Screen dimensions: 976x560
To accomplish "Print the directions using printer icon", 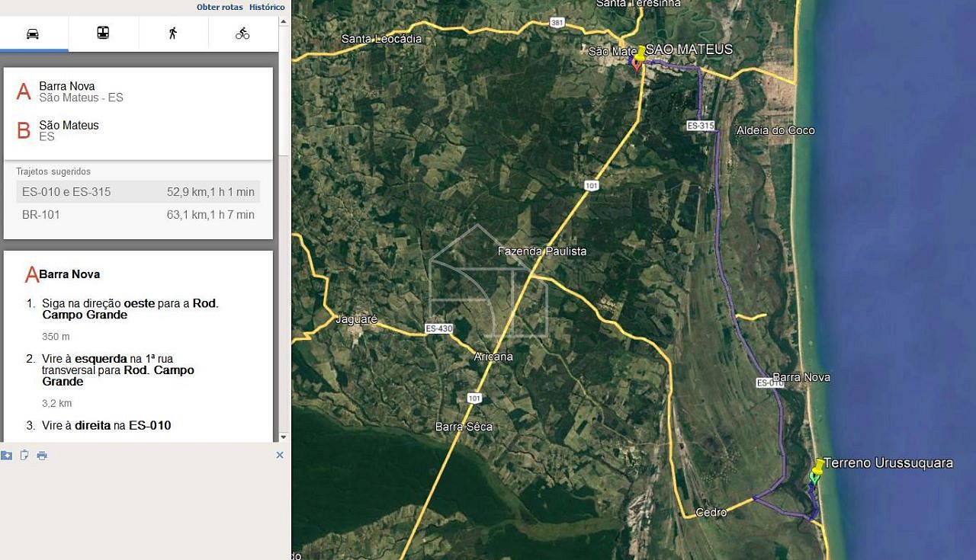I will 42,456.
